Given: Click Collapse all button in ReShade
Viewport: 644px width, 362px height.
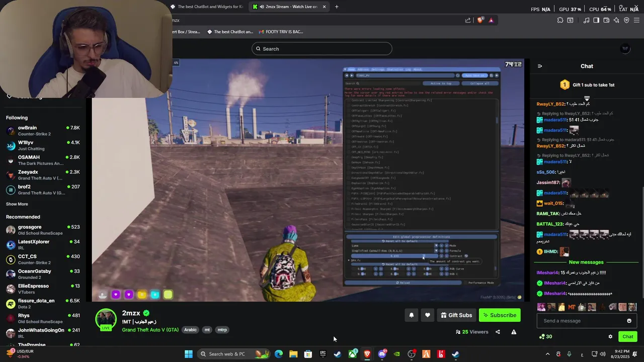Looking at the screenshot, I should 479,83.
